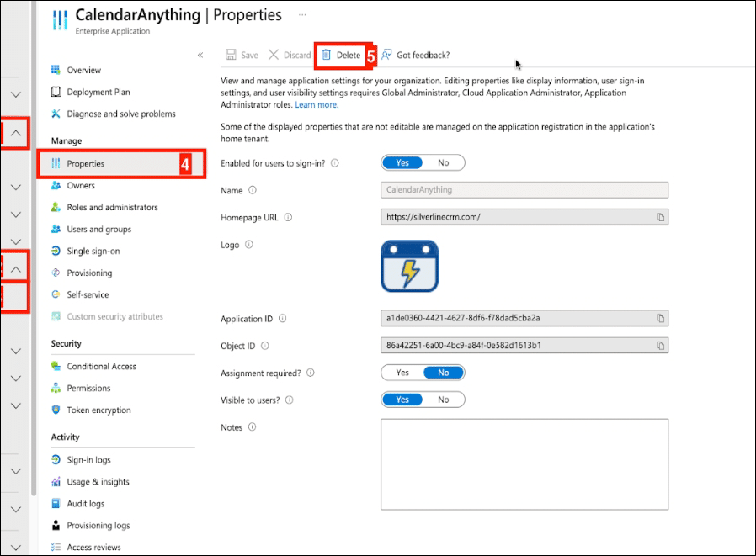The height and width of the screenshot is (556, 756).
Task: Open Users and groups menu item
Action: pyautogui.click(x=98, y=229)
